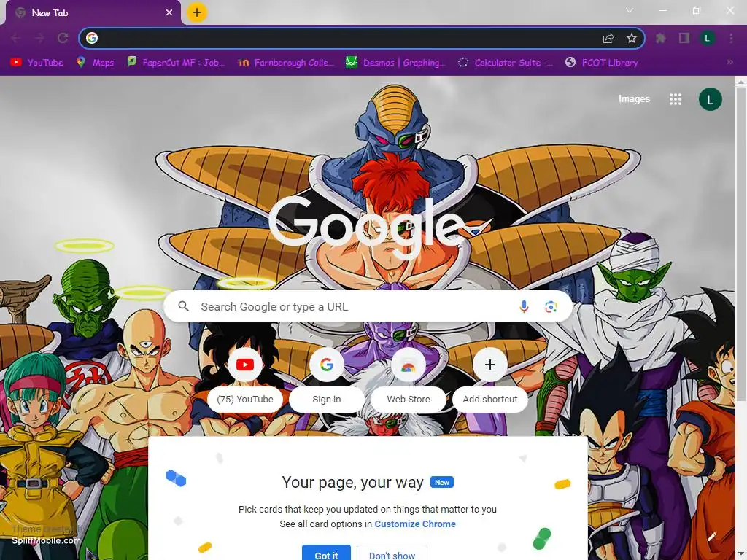The height and width of the screenshot is (560, 747).
Task: Click the New badge beside Your page, your way
Action: click(441, 483)
